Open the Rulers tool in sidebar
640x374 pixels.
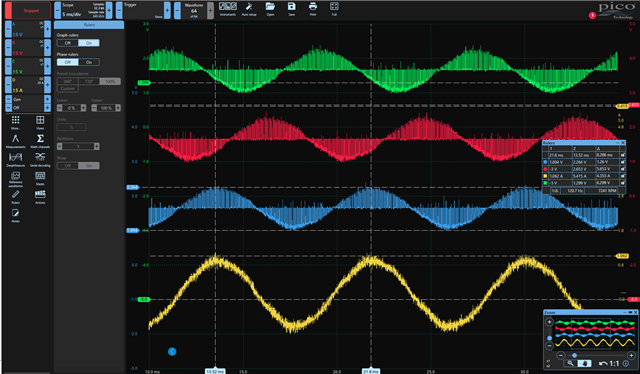click(16, 197)
